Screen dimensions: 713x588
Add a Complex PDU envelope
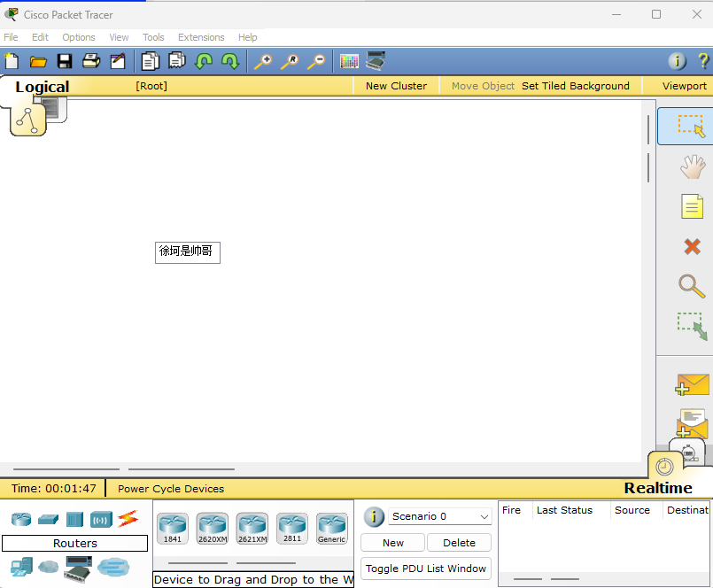pos(692,423)
